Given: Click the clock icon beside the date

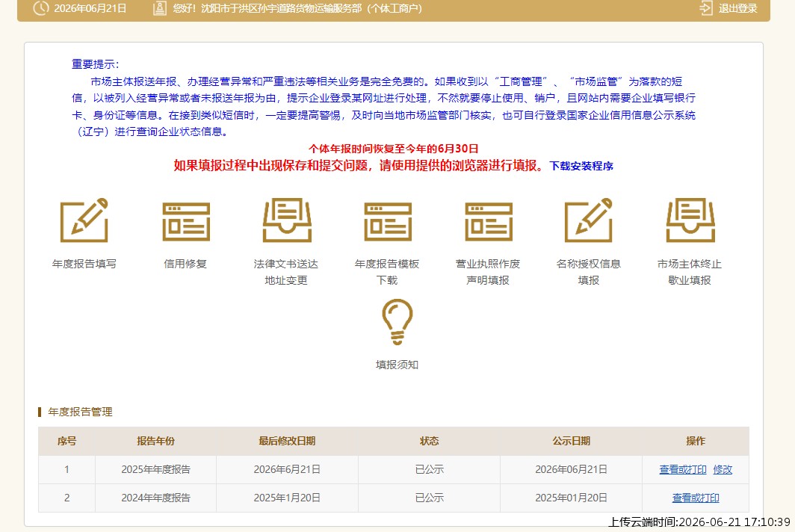Looking at the screenshot, I should pos(41,8).
